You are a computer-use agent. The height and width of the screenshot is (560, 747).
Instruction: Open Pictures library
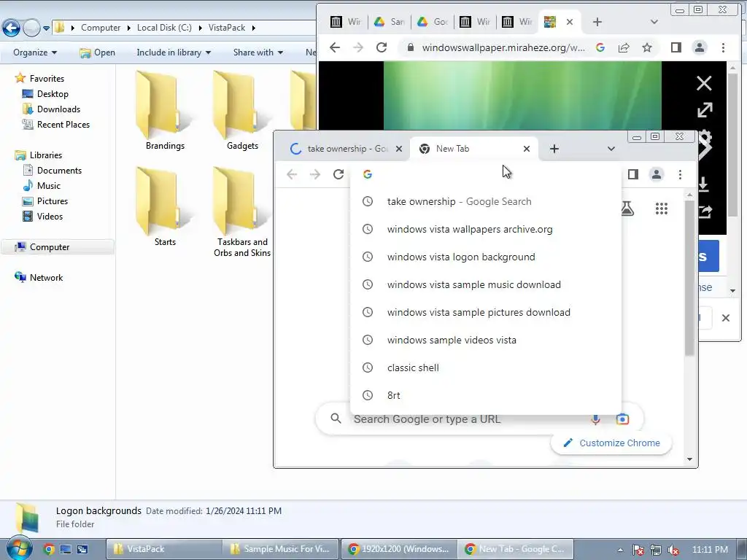[x=53, y=201]
